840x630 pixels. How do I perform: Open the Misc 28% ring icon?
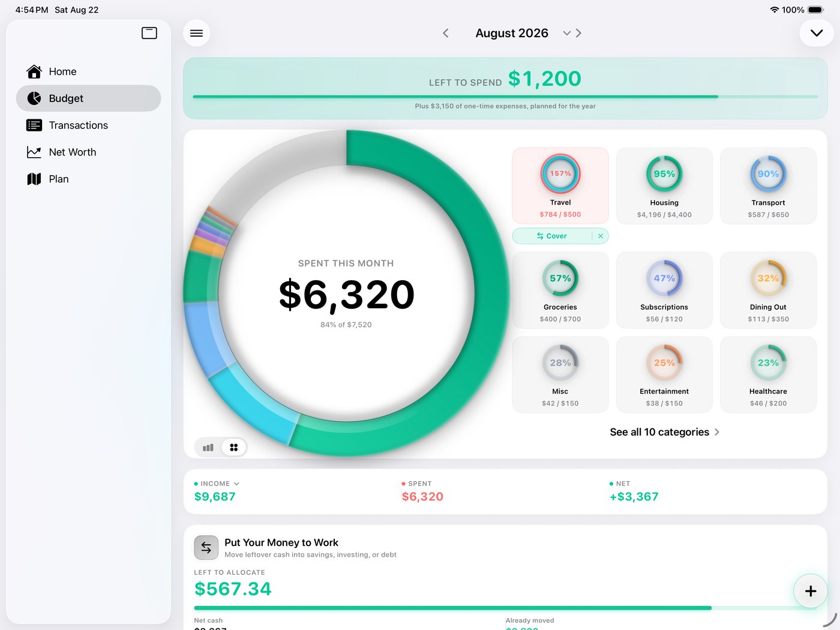[x=560, y=362]
